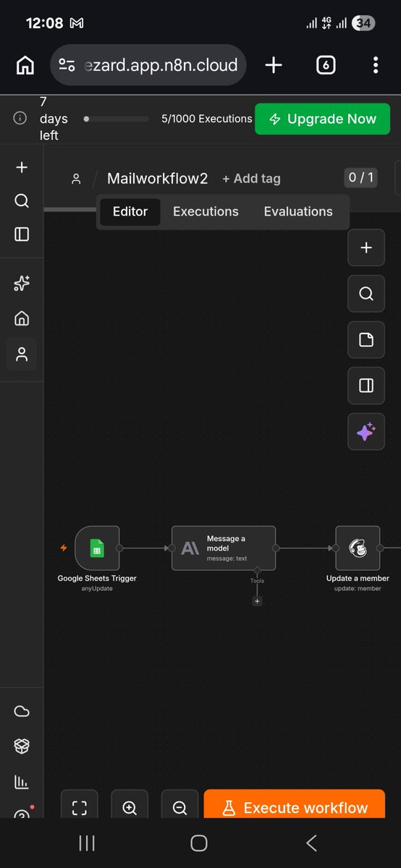Open the templates box icon in sidebar
Viewport: 401px width, 868px height.
[x=22, y=746]
